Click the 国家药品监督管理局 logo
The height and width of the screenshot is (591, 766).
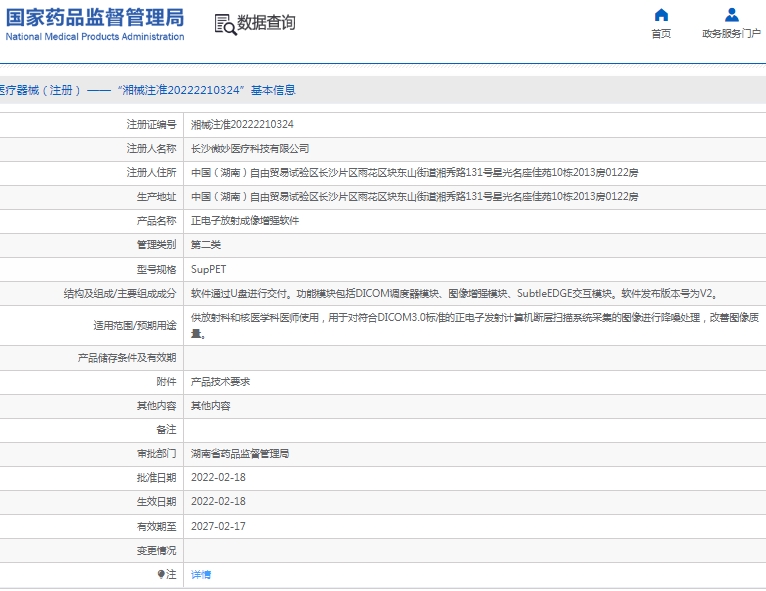(95, 18)
